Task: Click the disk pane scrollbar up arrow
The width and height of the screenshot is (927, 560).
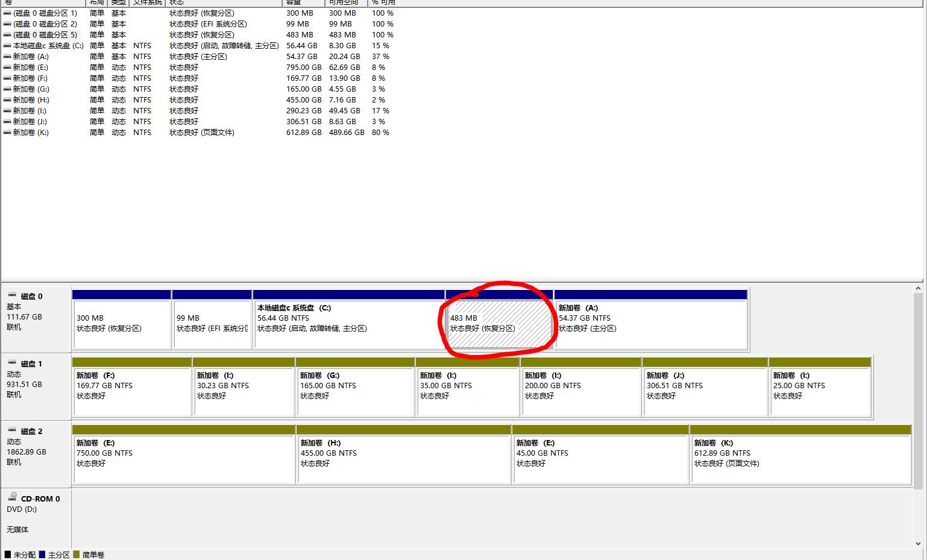Action: (x=919, y=289)
